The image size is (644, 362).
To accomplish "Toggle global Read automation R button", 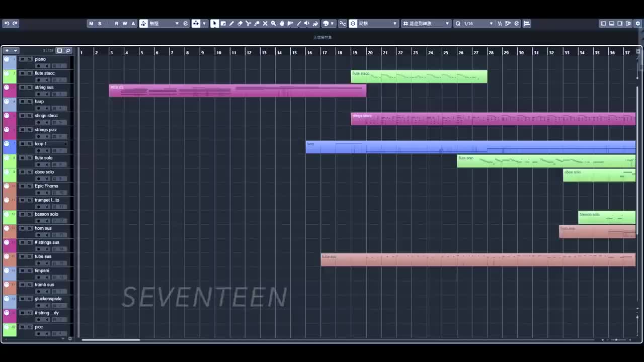I will pyautogui.click(x=116, y=23).
